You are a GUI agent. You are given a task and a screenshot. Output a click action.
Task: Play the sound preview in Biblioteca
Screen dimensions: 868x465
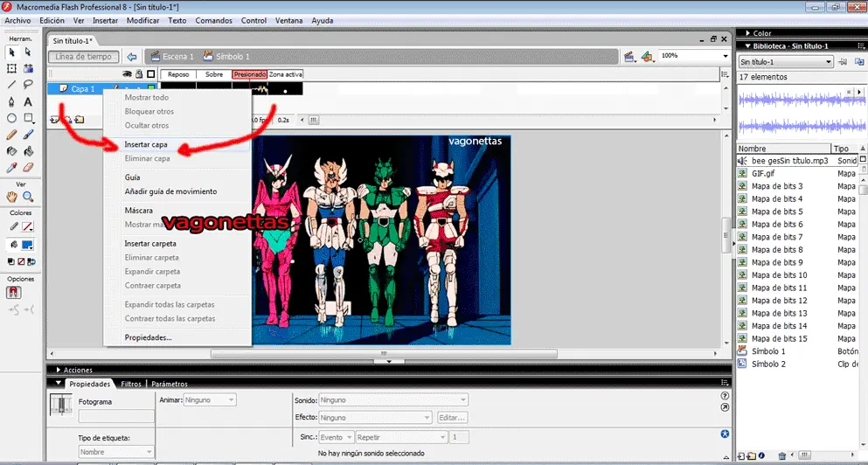coord(860,92)
